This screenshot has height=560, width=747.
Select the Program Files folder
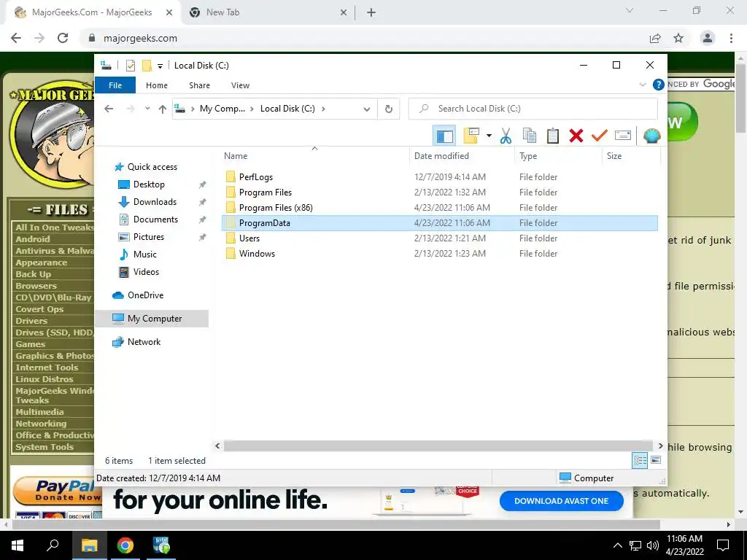click(266, 192)
